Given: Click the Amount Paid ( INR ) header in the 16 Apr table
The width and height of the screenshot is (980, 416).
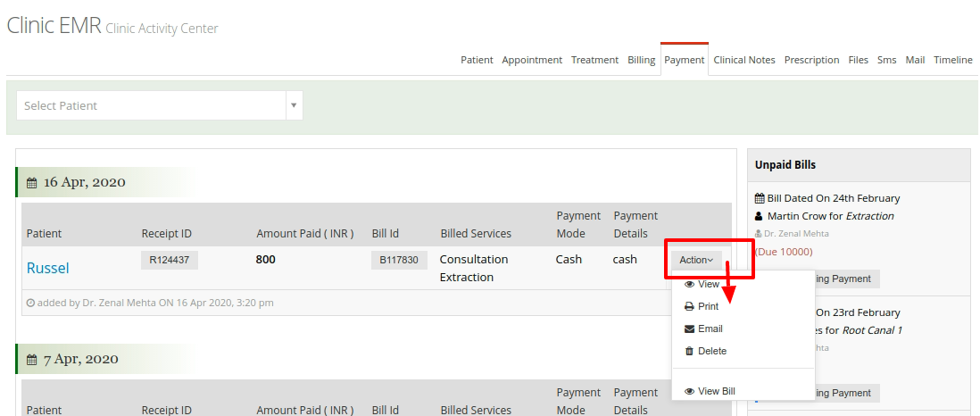Looking at the screenshot, I should pos(305,233).
